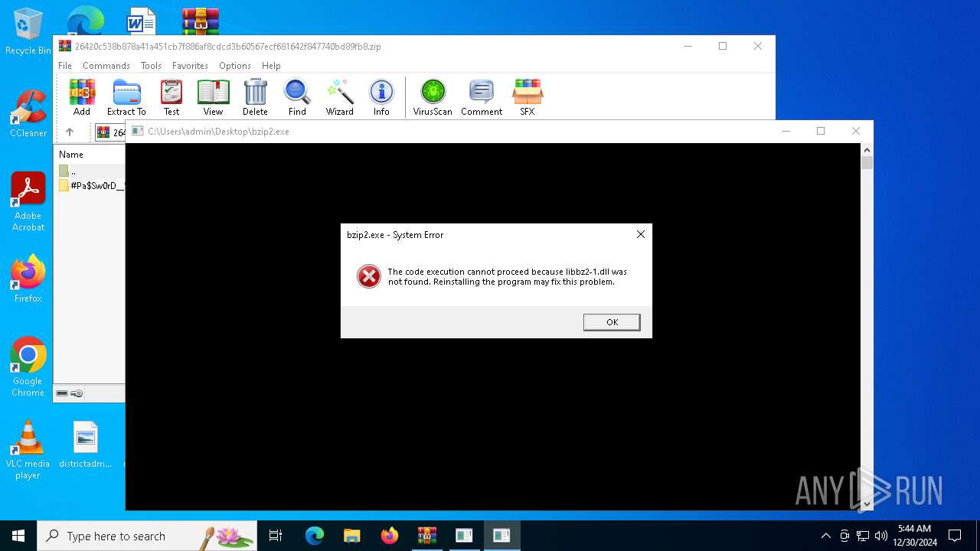The height and width of the screenshot is (551, 980).
Task: Open the Help menu
Action: (271, 66)
